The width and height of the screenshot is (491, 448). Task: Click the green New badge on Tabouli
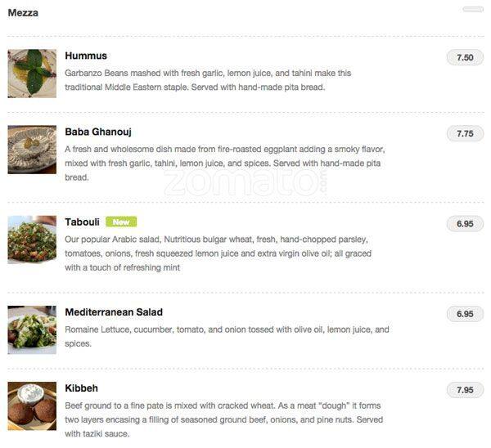coord(121,222)
